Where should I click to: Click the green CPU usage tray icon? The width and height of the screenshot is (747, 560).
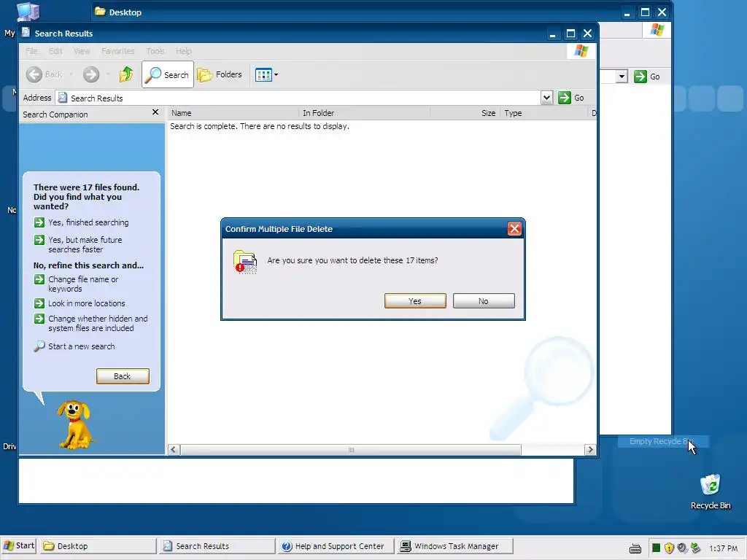(x=656, y=548)
